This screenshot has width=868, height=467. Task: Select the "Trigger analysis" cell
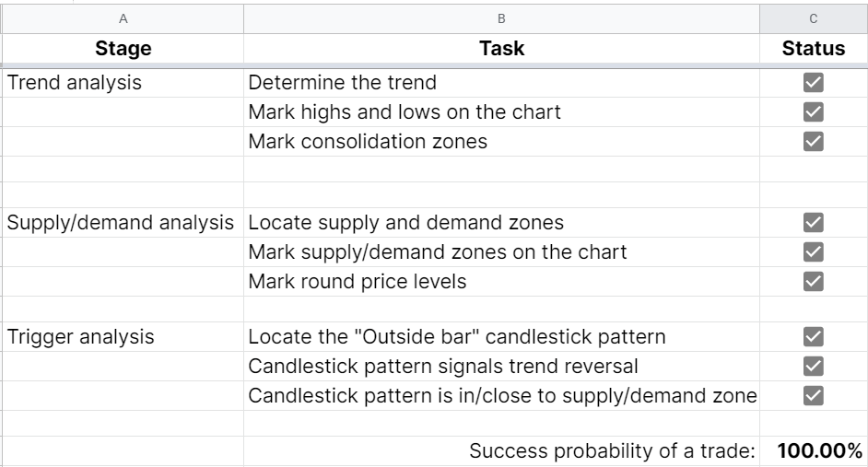tap(123, 336)
